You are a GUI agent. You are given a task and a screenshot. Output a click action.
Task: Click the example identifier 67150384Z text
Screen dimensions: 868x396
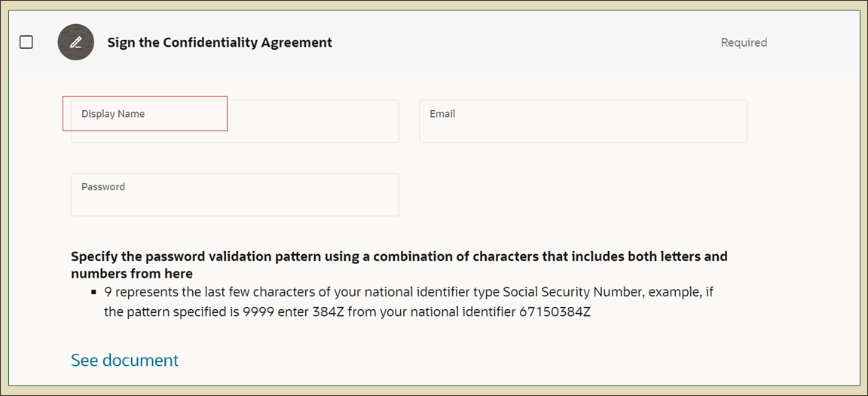pos(555,312)
